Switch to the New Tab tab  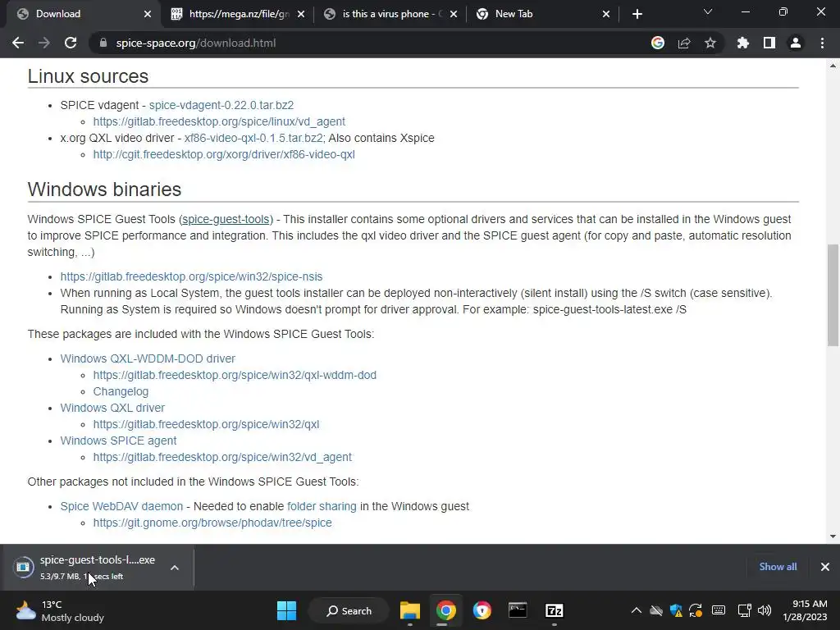point(543,14)
